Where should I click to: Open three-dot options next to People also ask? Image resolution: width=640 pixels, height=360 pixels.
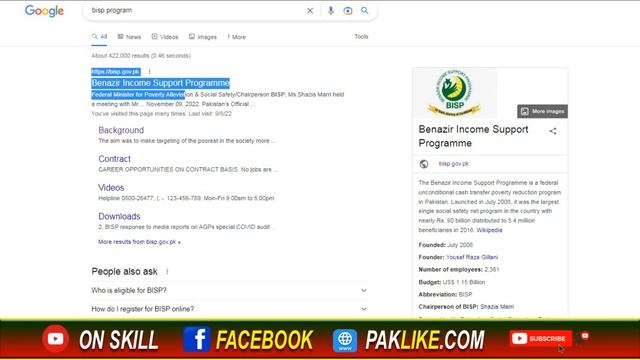point(167,271)
